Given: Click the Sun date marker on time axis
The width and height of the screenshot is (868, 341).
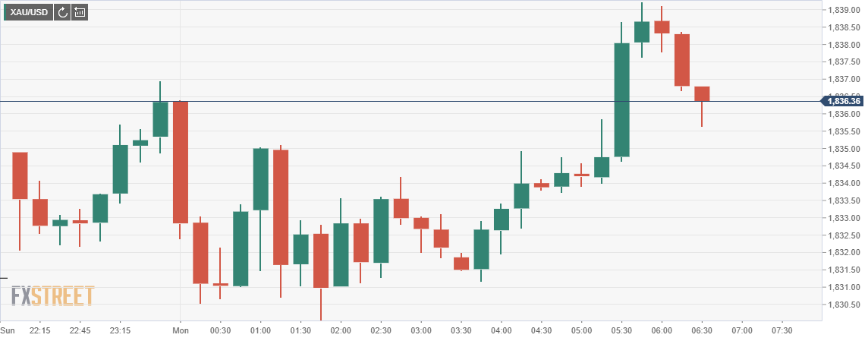Looking at the screenshot, I should point(8,331).
